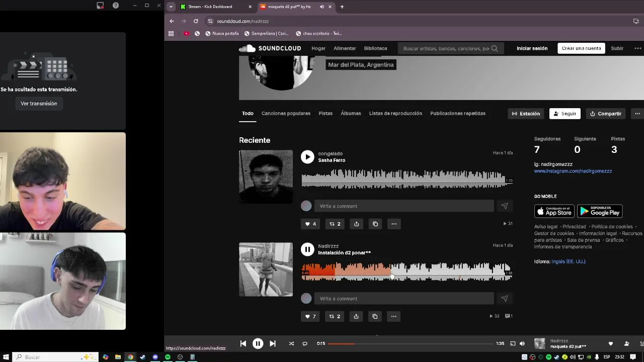Copy link of the congelado track
This screenshot has width=644, height=362.
375,224
